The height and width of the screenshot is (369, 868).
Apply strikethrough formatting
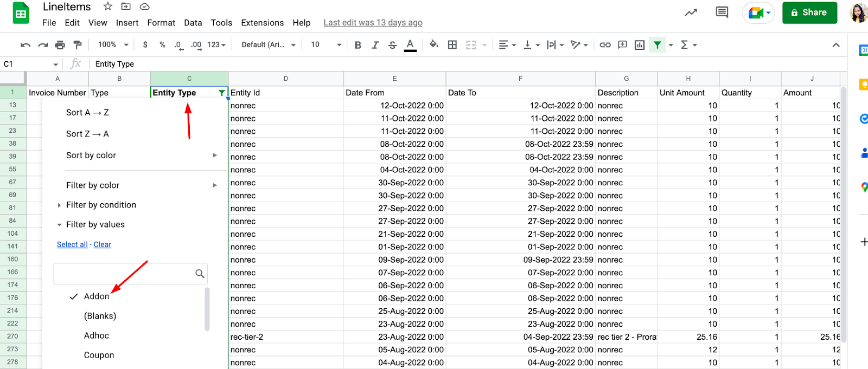pyautogui.click(x=392, y=45)
